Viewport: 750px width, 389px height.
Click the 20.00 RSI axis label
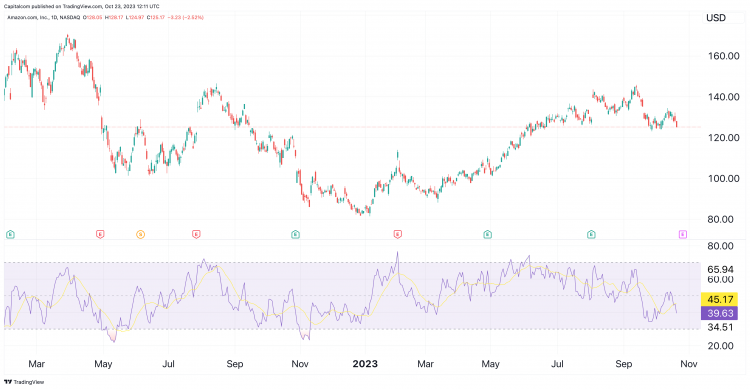720,345
